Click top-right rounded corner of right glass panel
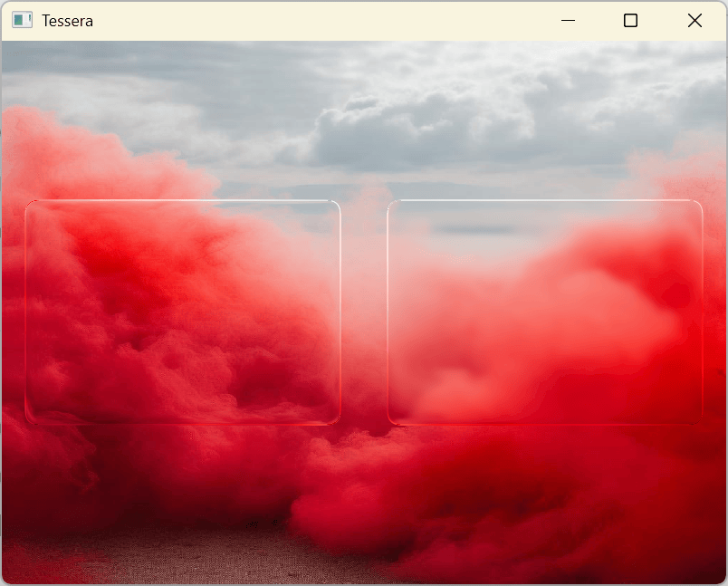The image size is (728, 586). click(x=698, y=206)
